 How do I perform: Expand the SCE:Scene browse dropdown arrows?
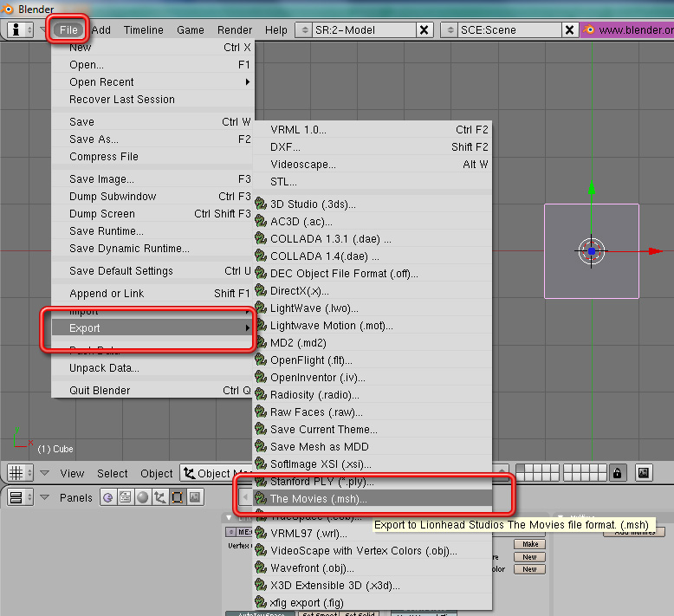click(450, 29)
